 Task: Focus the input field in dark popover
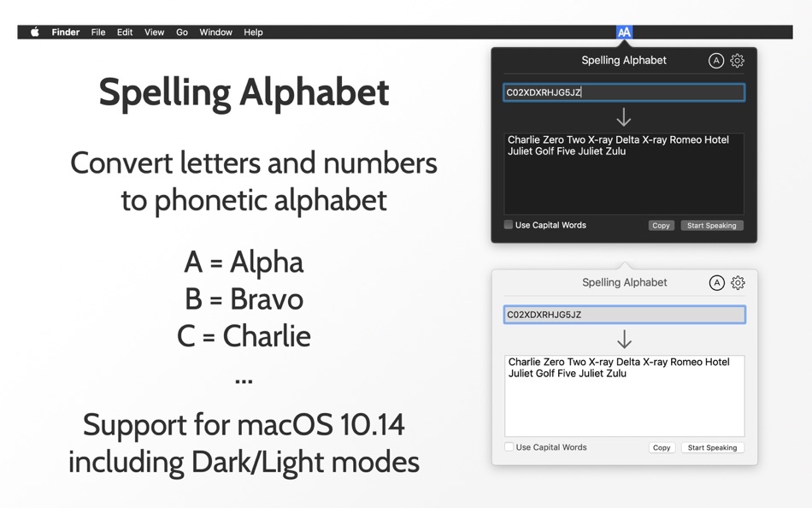(624, 92)
